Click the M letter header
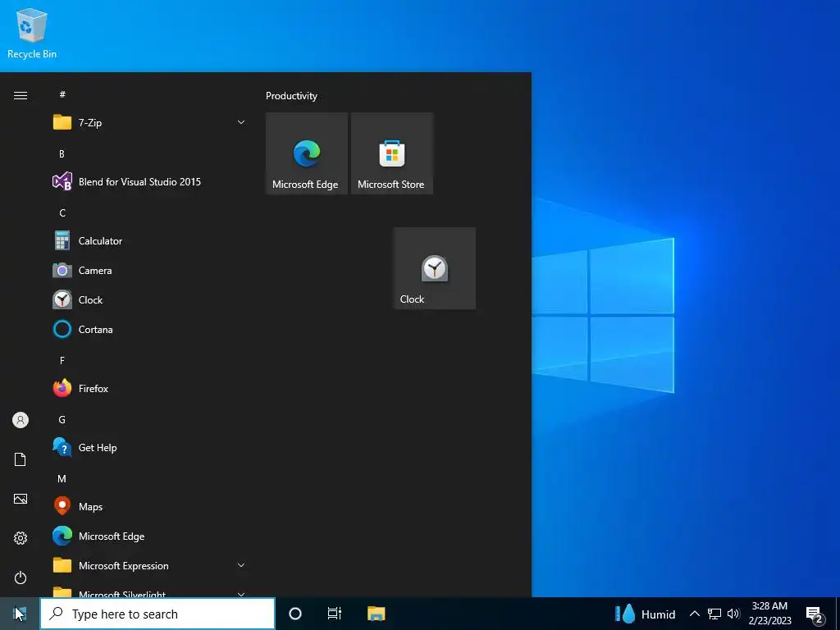840x630 pixels. coord(62,478)
